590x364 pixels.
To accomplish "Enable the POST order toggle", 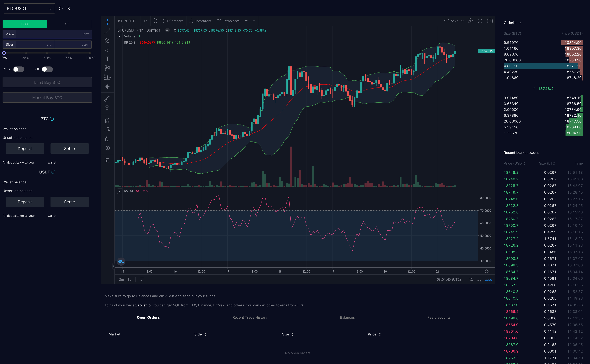I will (x=19, y=69).
